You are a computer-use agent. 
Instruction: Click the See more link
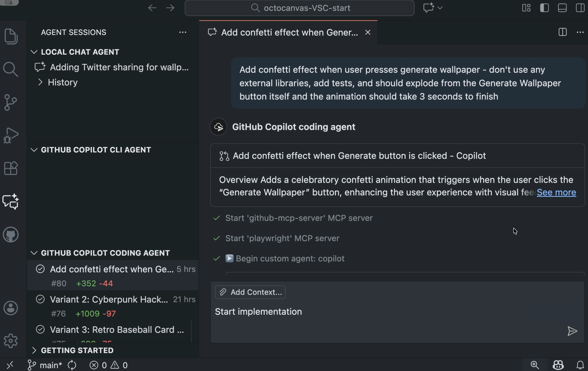[556, 192]
